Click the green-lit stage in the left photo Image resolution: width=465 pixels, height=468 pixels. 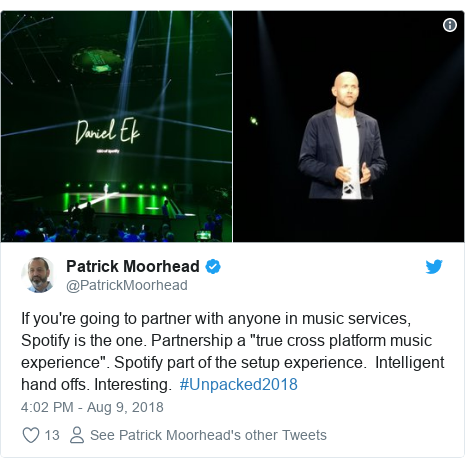[x=115, y=200]
